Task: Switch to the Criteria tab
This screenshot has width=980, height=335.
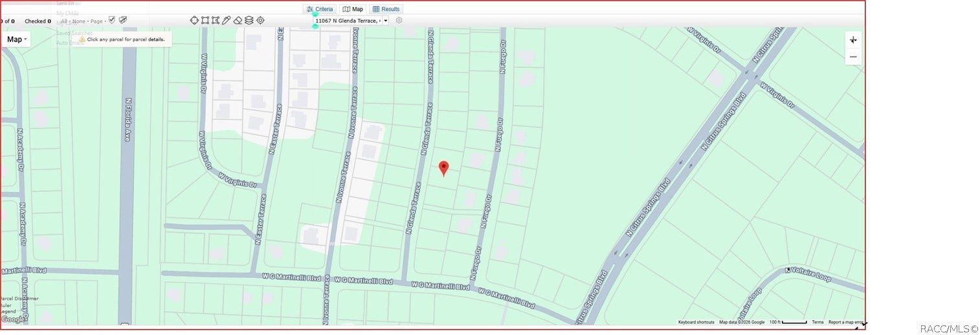Action: (320, 9)
